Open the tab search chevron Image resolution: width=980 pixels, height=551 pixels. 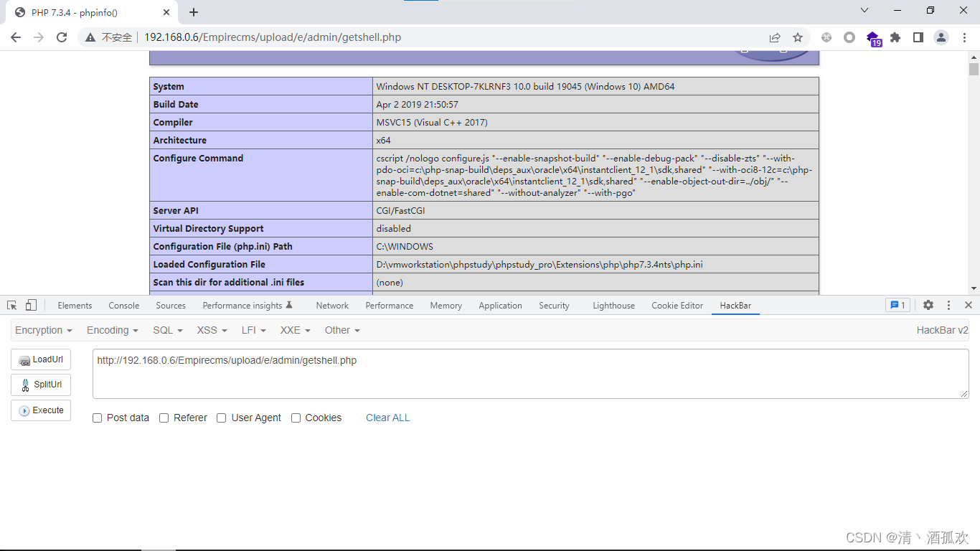pos(864,10)
